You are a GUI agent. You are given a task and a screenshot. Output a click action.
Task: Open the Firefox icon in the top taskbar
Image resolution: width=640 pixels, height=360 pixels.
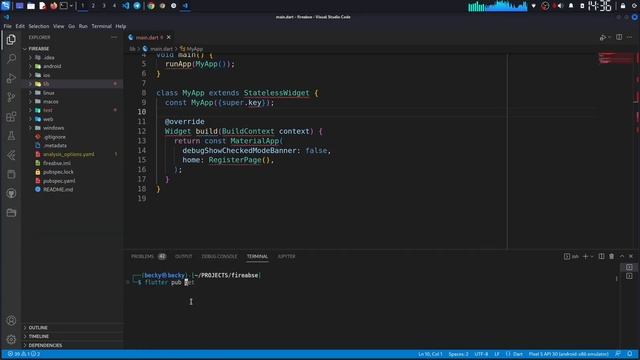(53, 6)
